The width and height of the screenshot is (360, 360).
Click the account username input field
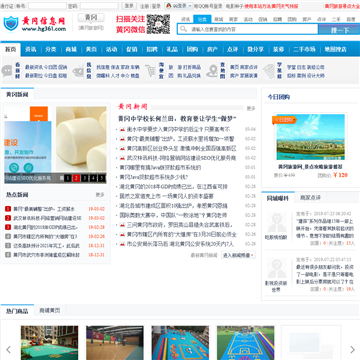(x=47, y=6)
